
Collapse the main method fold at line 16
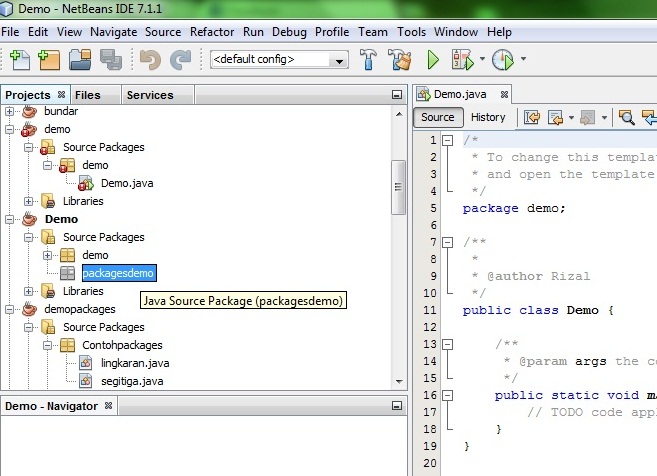447,395
